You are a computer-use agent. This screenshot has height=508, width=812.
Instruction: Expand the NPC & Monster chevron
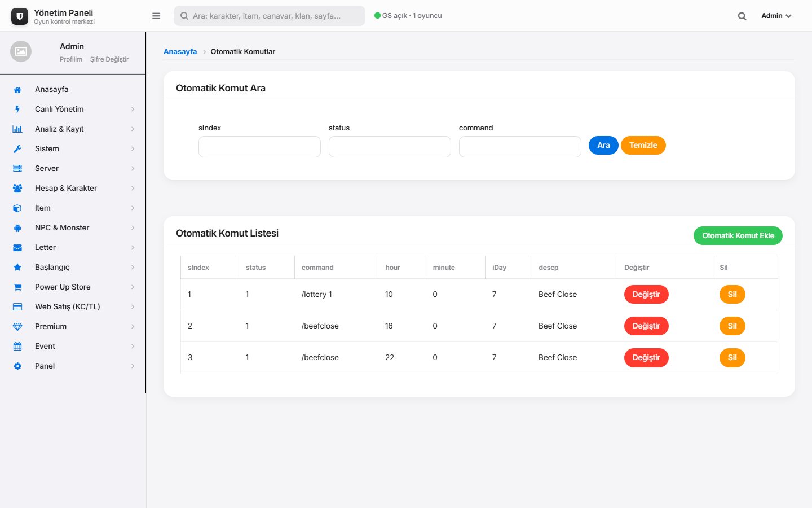pos(133,228)
